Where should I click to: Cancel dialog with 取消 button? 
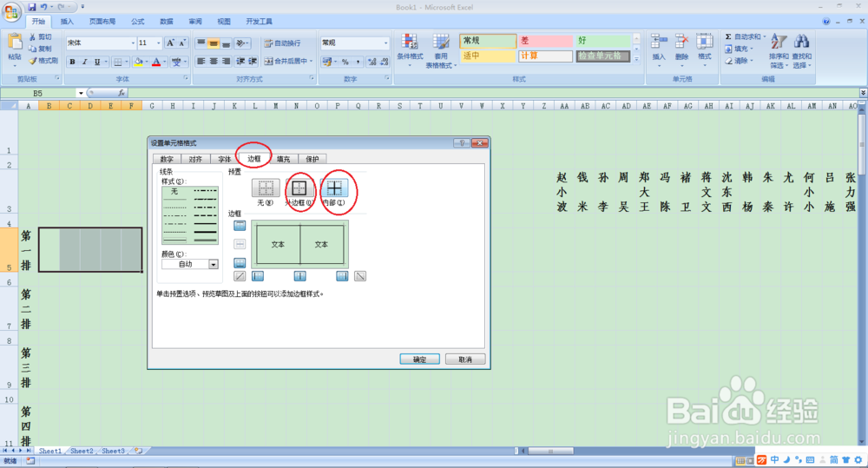pyautogui.click(x=465, y=359)
